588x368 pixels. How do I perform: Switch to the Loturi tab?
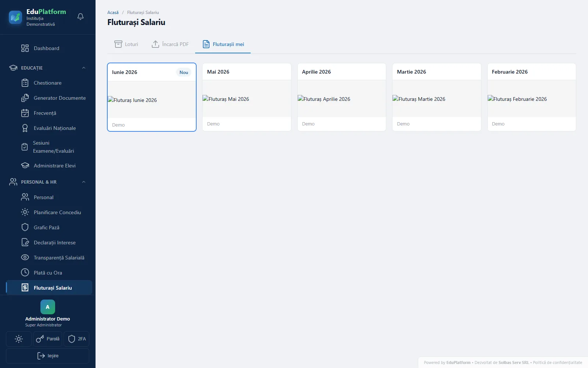coord(126,44)
